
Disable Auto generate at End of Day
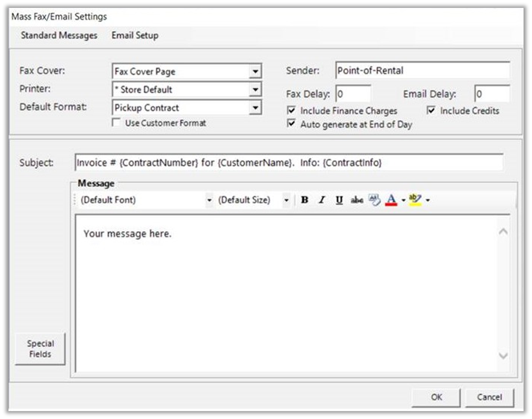click(x=291, y=124)
